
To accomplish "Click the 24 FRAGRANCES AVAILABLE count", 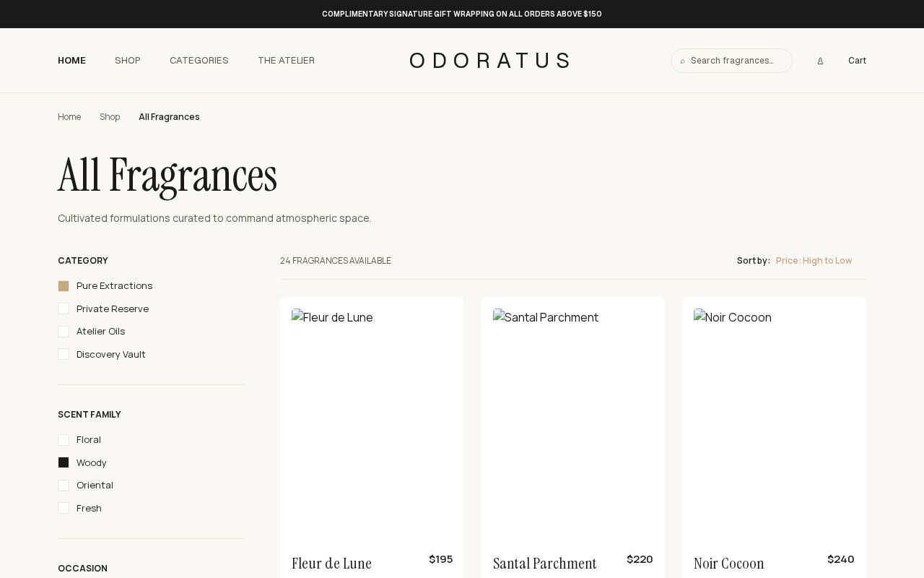I will point(336,261).
